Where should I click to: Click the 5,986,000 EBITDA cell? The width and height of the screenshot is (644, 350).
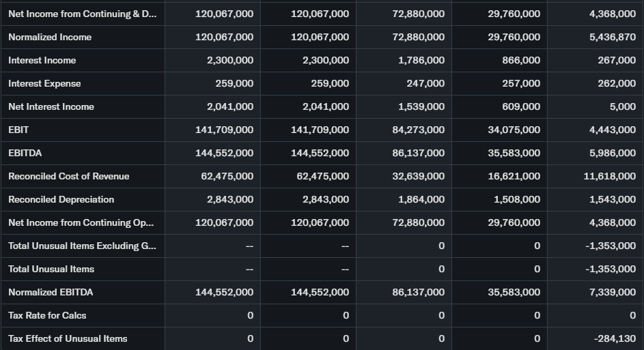coord(612,153)
